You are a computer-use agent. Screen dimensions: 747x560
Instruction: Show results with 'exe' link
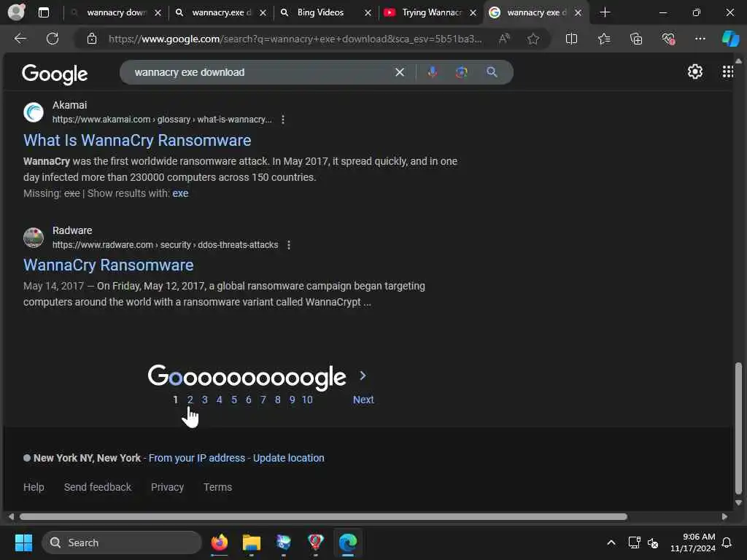180,193
